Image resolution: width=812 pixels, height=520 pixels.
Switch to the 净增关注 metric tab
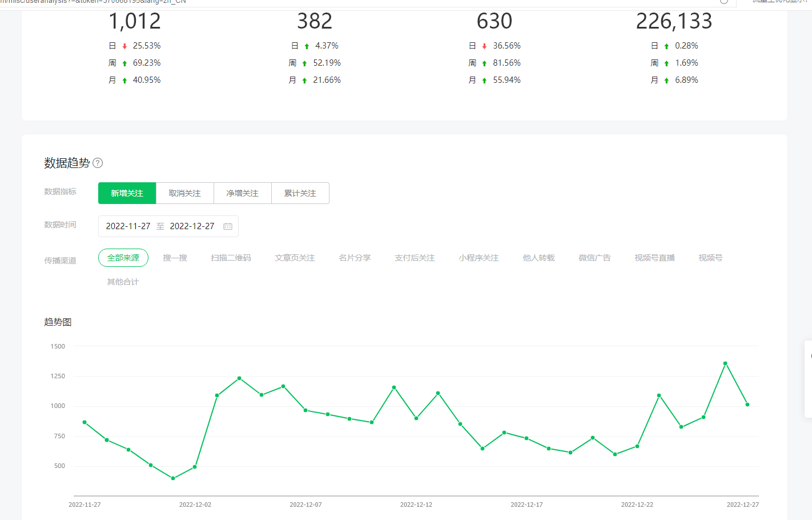pos(243,193)
